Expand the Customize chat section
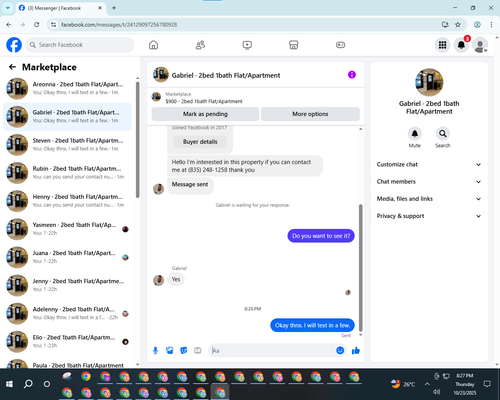Screen dimensions: 500x400 point(429,164)
